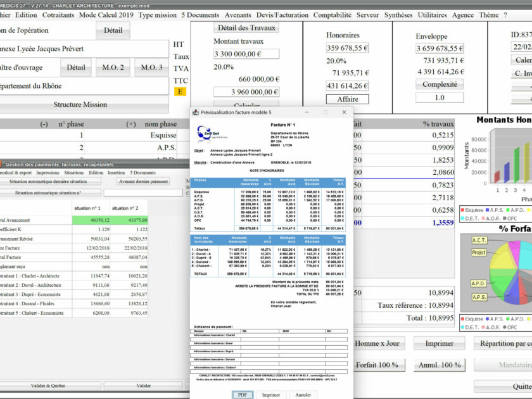Open the Devis/Facturation menu
Viewport: 532px width, 399px height.
coord(282,15)
